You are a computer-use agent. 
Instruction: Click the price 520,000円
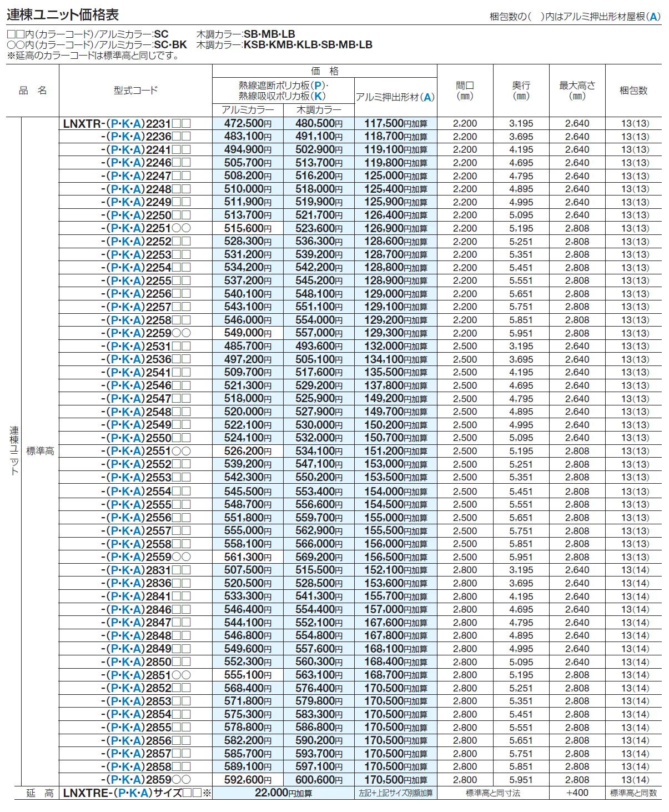[x=248, y=412]
